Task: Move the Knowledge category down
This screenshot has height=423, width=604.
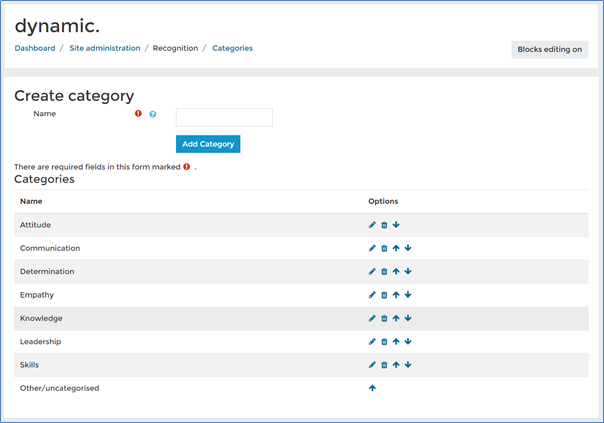Action: [x=408, y=318]
